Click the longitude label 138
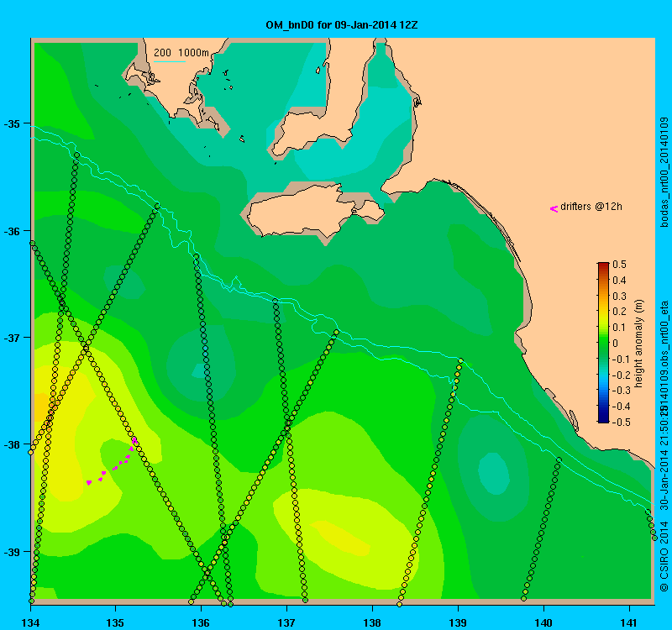672x630 pixels. point(372,622)
